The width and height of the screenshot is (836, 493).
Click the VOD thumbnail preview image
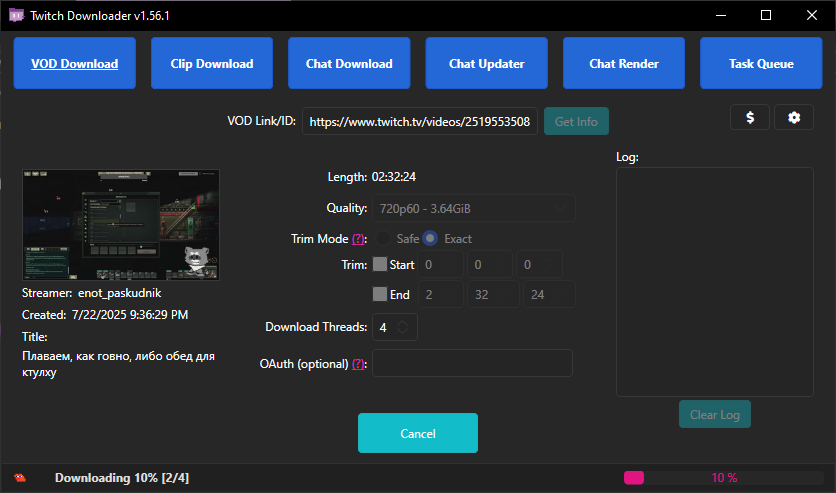click(x=120, y=225)
